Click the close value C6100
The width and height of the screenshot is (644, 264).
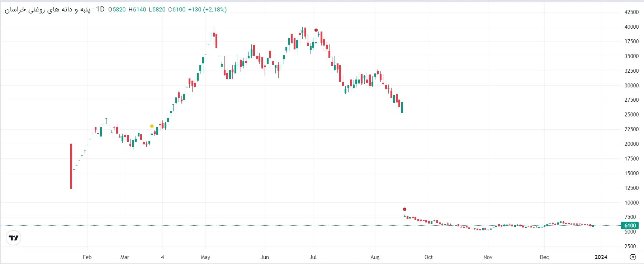[x=177, y=10]
